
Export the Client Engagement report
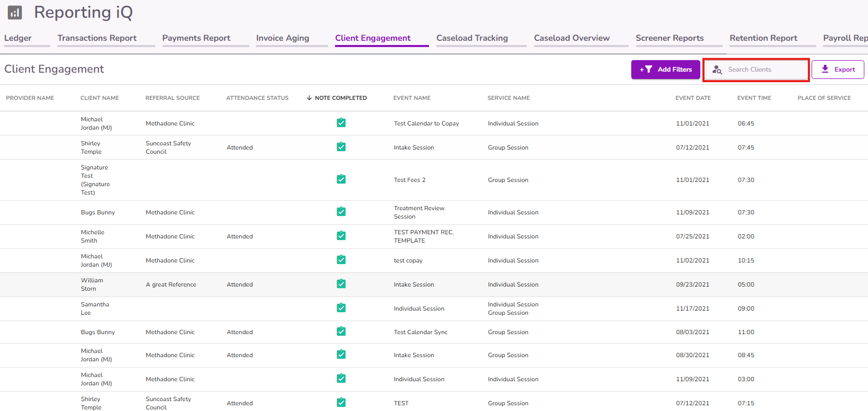pos(838,70)
